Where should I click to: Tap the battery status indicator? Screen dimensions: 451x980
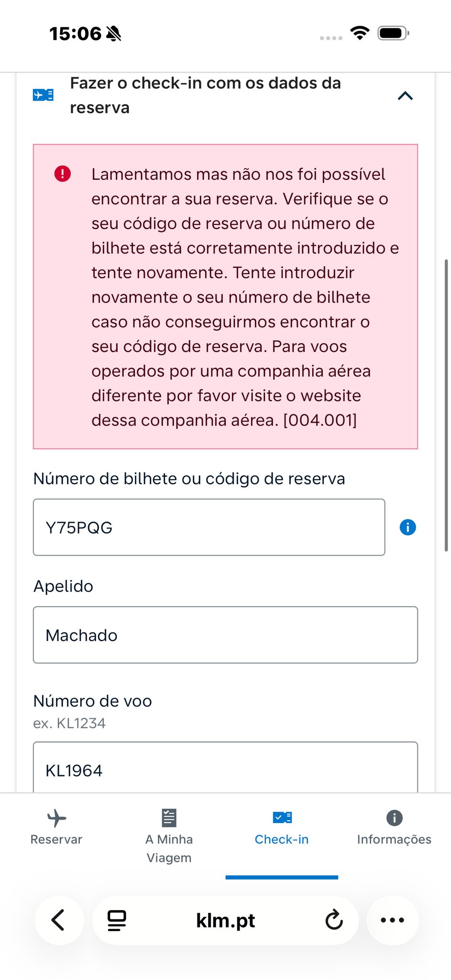click(x=393, y=33)
